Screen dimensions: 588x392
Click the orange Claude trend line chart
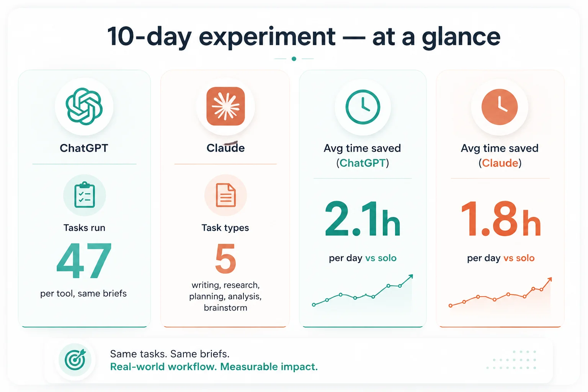(500, 292)
